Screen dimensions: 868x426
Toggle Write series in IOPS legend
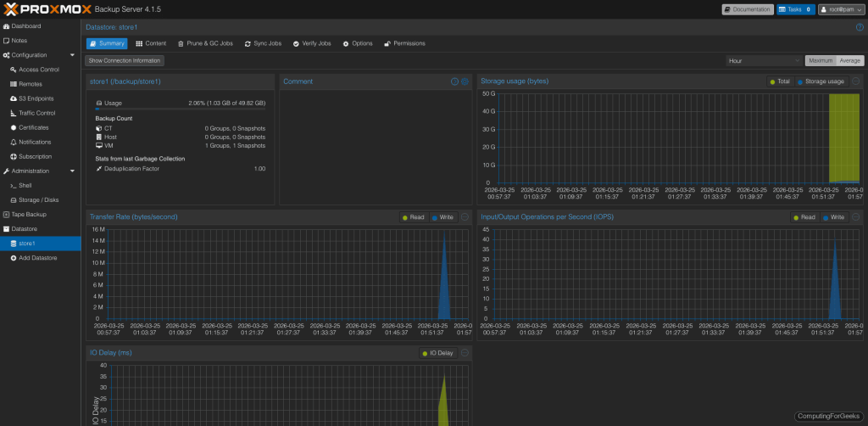coord(834,217)
